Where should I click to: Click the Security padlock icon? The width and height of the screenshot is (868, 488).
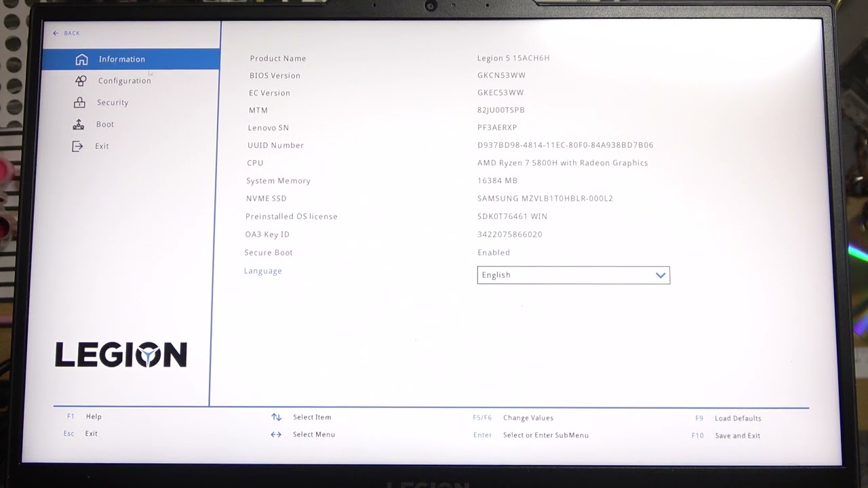click(x=79, y=102)
